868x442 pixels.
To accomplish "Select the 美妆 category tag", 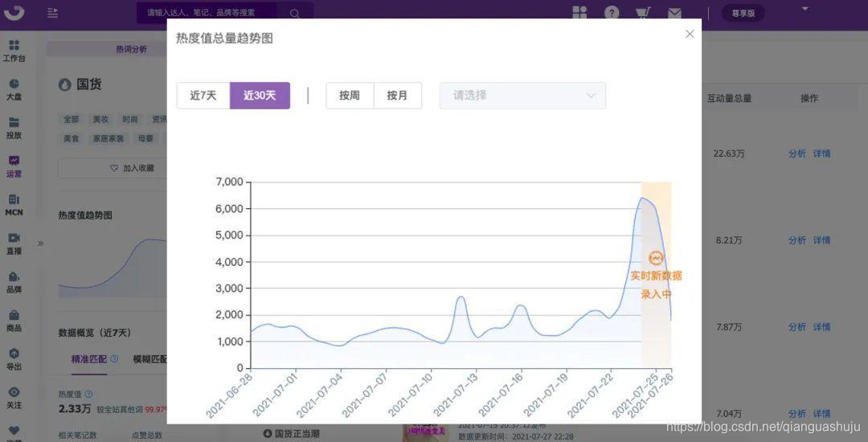I will 100,120.
